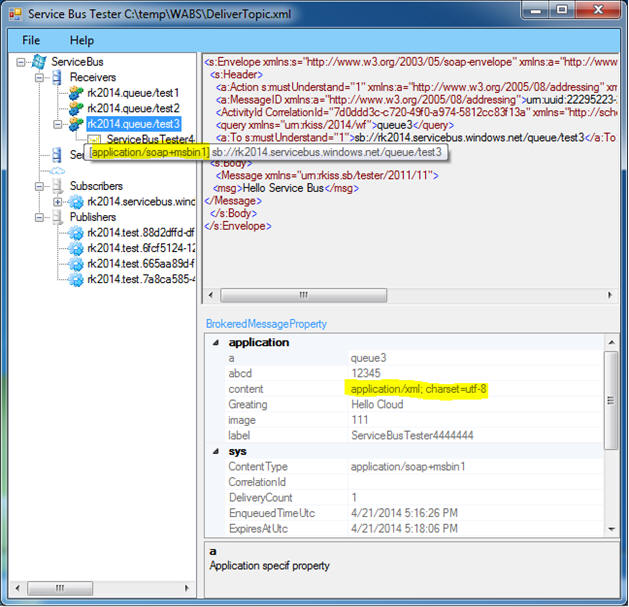Click the XML pane scroll left arrow

click(211, 295)
